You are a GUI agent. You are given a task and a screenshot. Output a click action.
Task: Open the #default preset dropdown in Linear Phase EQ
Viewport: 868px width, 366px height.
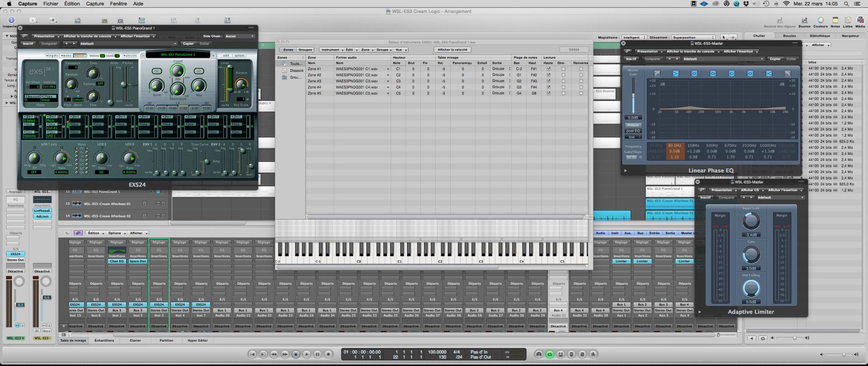[x=723, y=59]
